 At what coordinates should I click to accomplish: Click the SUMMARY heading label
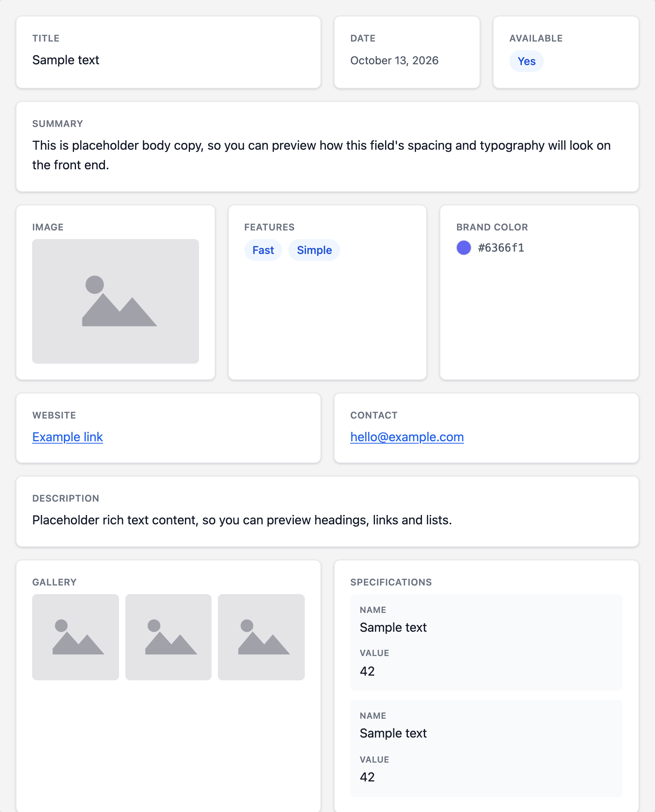(x=58, y=124)
